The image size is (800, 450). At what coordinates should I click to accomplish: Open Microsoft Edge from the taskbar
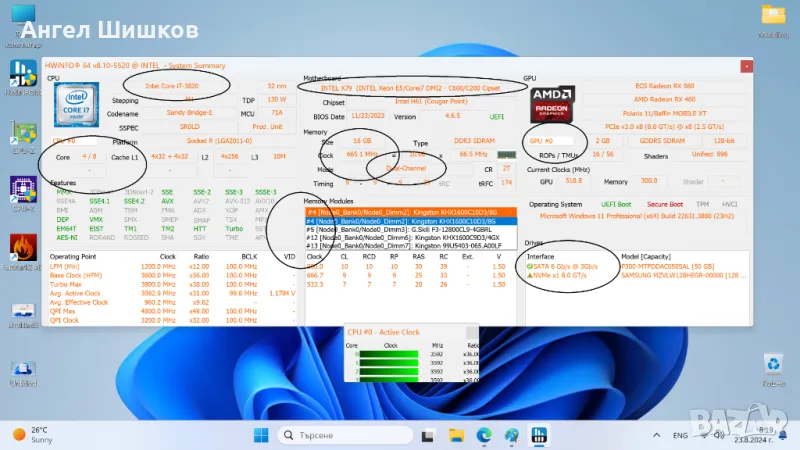tap(484, 435)
